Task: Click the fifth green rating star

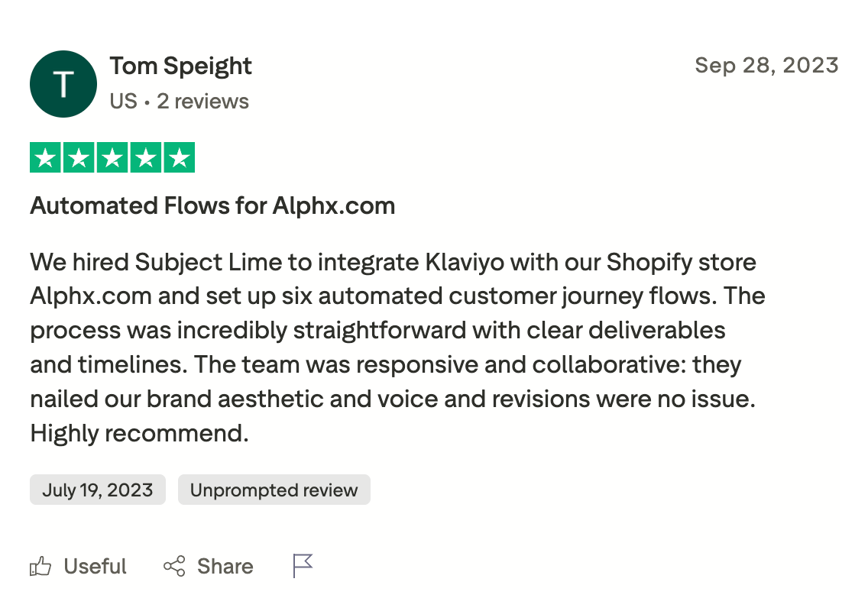Action: (179, 158)
